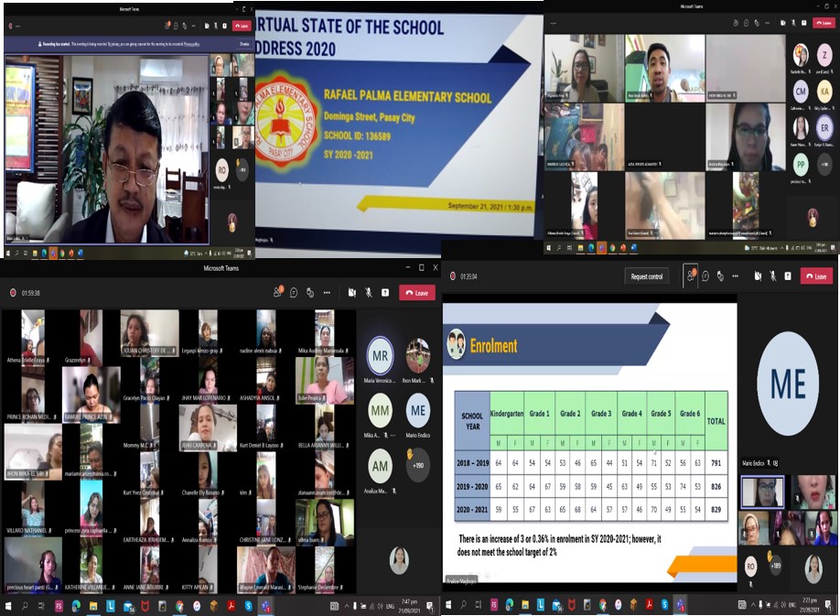Show participants icon beside Request control button
The height and width of the screenshot is (616, 840).
pos(691,276)
